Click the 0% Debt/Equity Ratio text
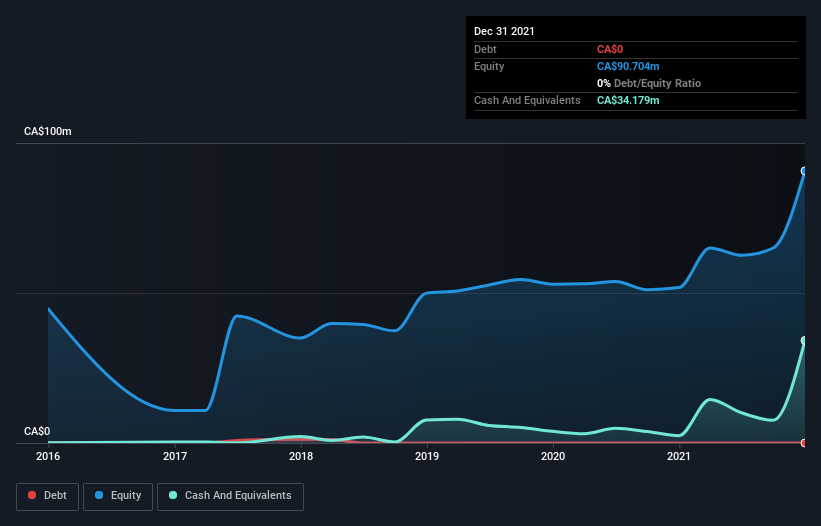Image resolution: width=821 pixels, height=526 pixels. point(649,83)
